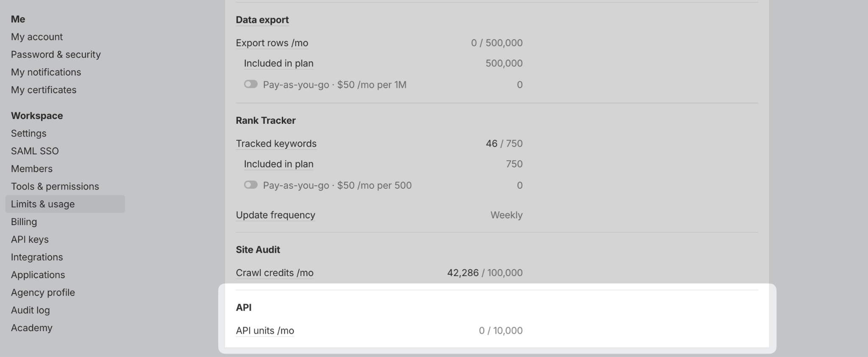Open workspace Settings
This screenshot has width=868, height=357.
(x=28, y=133)
